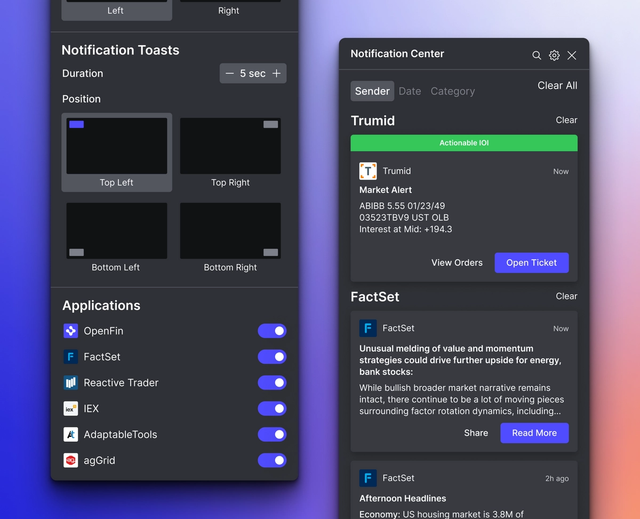Click '03523TBV9 UST OLB' line

pos(404,217)
